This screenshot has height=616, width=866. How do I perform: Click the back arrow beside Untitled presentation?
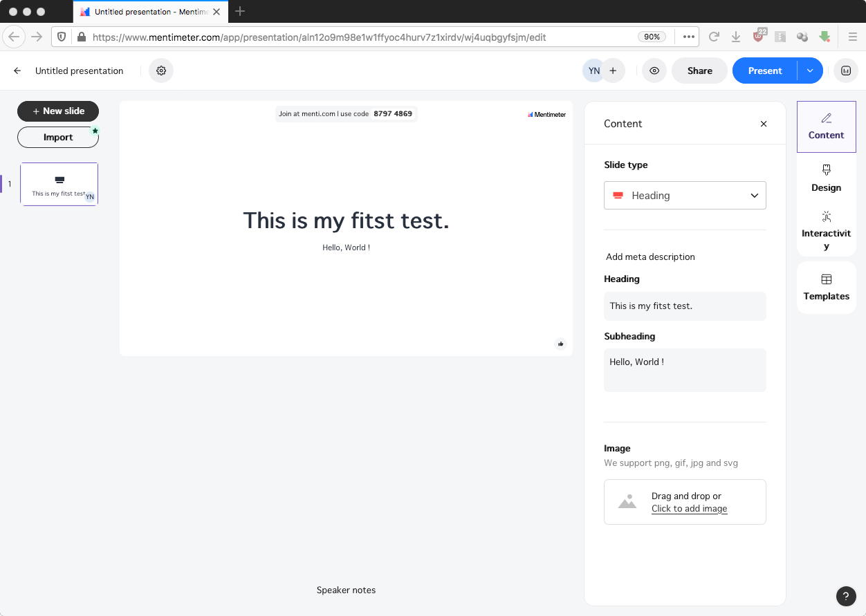tap(17, 71)
